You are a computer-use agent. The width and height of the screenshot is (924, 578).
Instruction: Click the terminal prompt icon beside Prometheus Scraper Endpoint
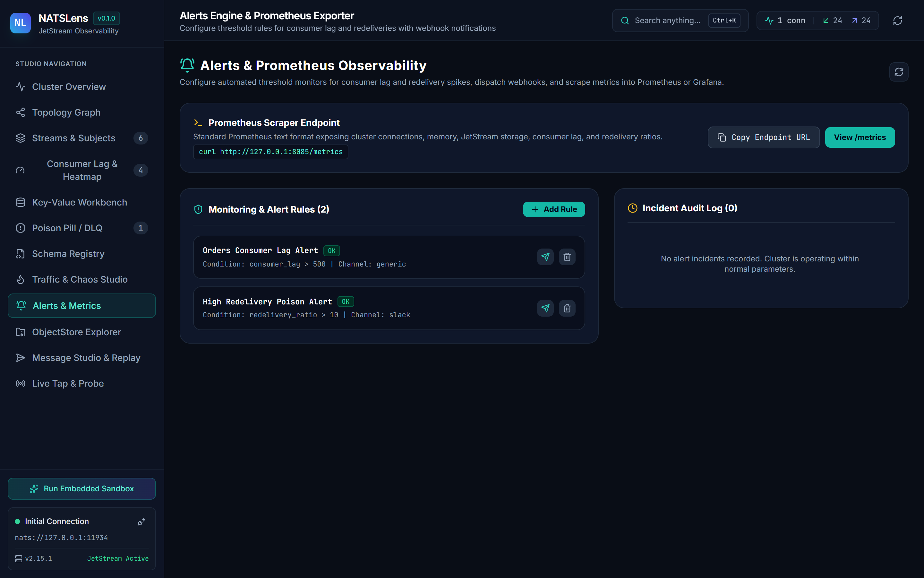[x=198, y=123]
